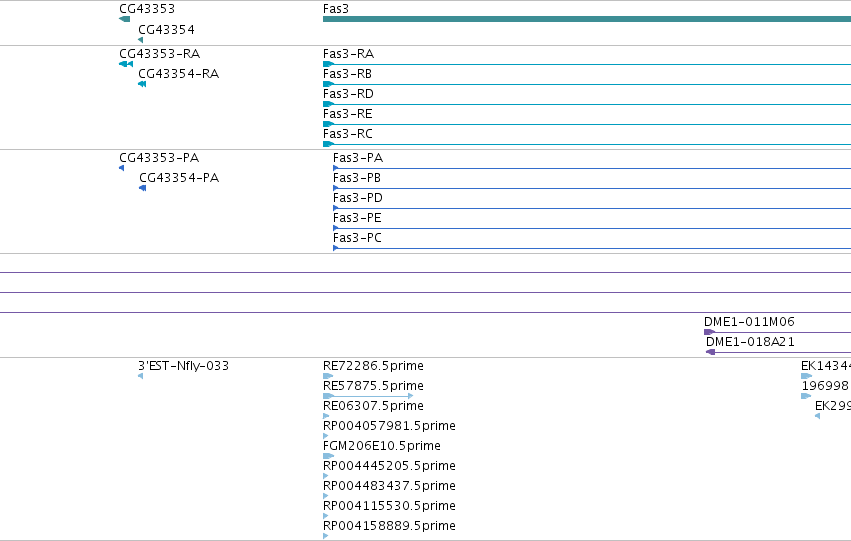
Task: Click the Fas3 gene name label
Action: 336,9
